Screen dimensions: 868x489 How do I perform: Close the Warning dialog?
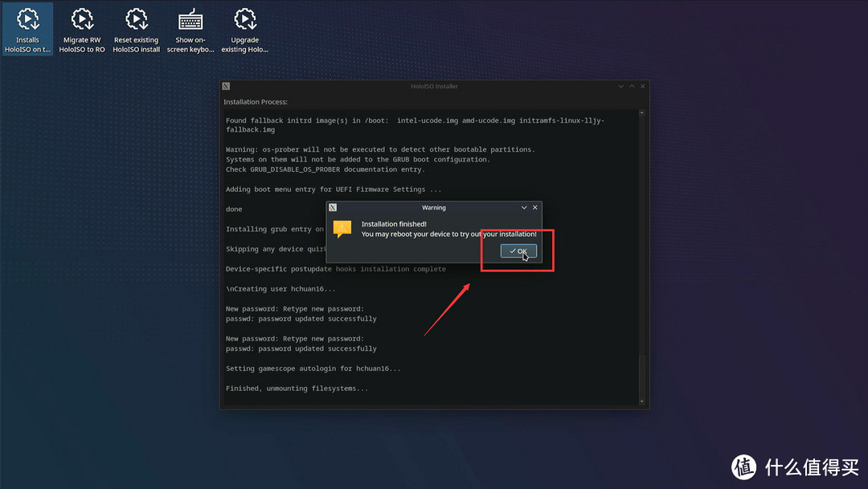[535, 207]
